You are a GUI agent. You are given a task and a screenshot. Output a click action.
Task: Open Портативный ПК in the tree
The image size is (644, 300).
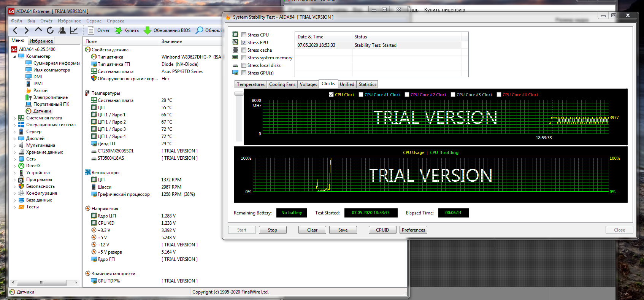pos(48,104)
